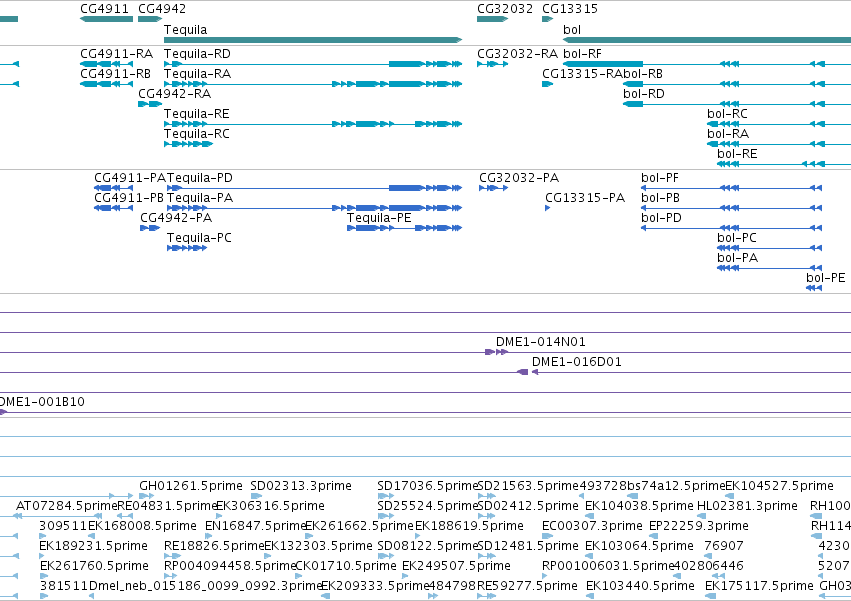Click transcript CG4911-RB
The image size is (851, 601).
point(106,84)
